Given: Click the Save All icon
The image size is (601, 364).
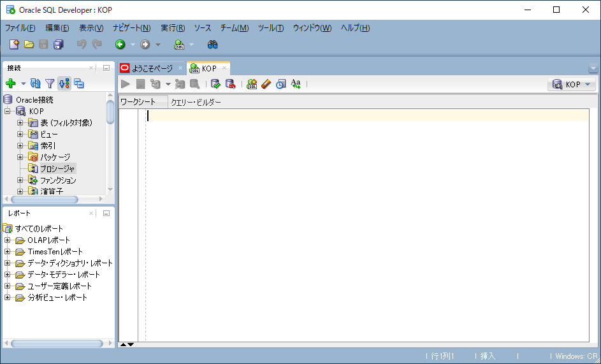Looking at the screenshot, I should tap(58, 45).
